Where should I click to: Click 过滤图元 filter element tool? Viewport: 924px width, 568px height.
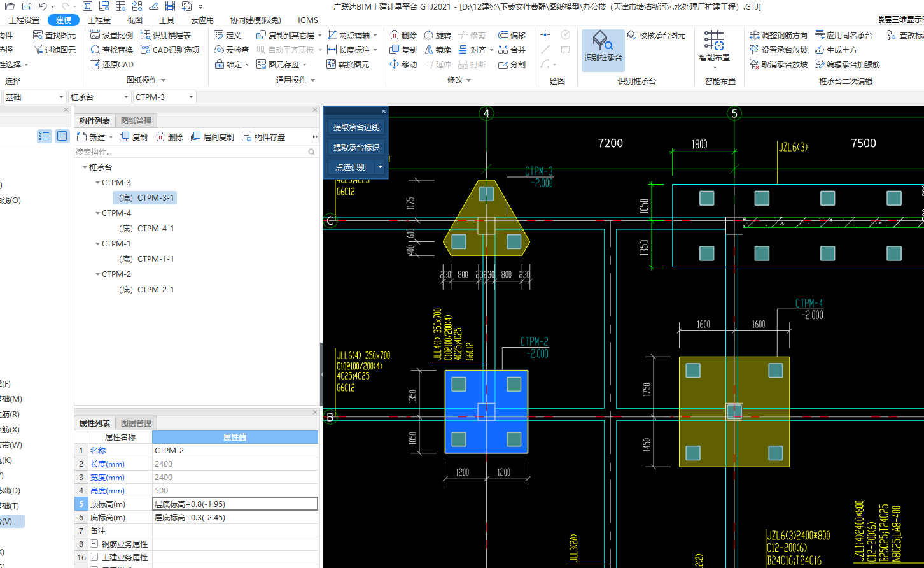[x=54, y=50]
